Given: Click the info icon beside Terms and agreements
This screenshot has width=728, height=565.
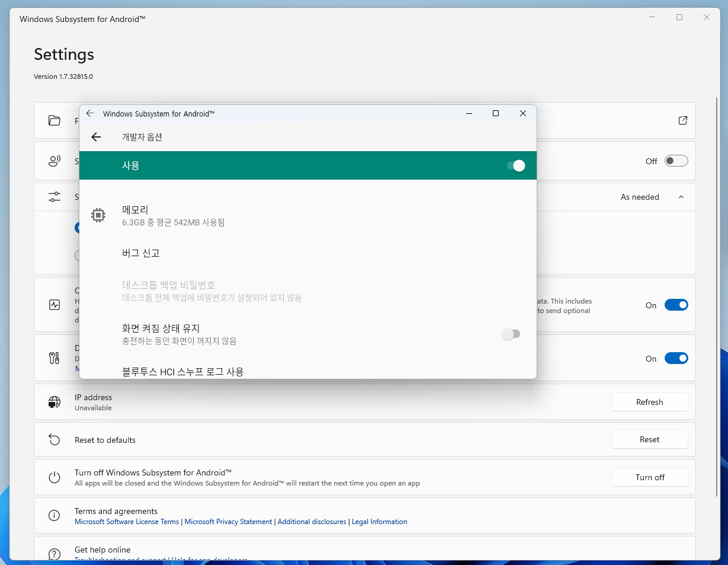Looking at the screenshot, I should [x=54, y=516].
